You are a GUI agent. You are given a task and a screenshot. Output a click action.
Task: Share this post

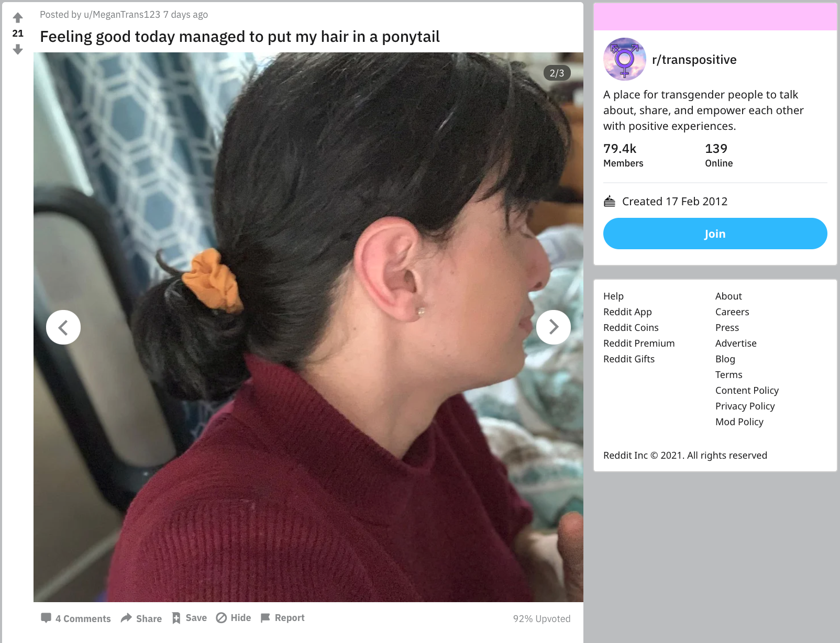(141, 618)
